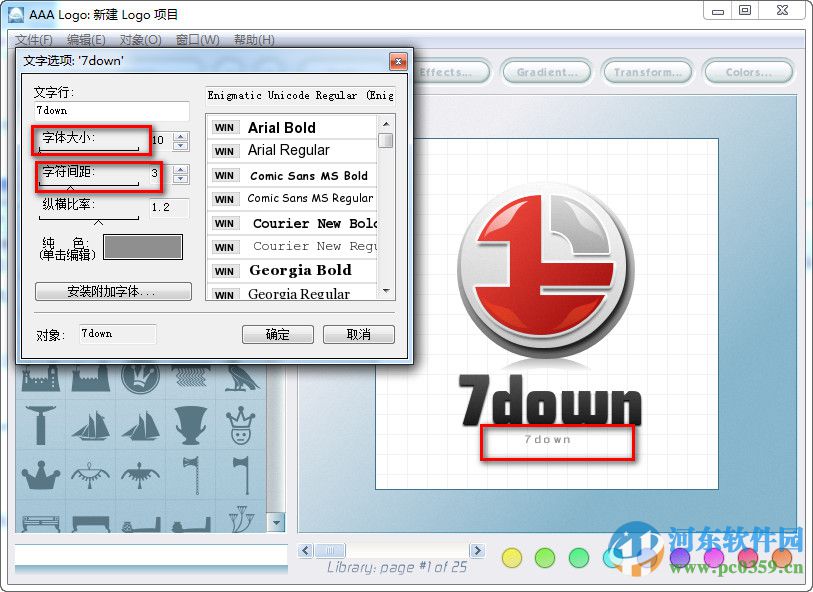Select the axe with plain handle

[x=242, y=475]
